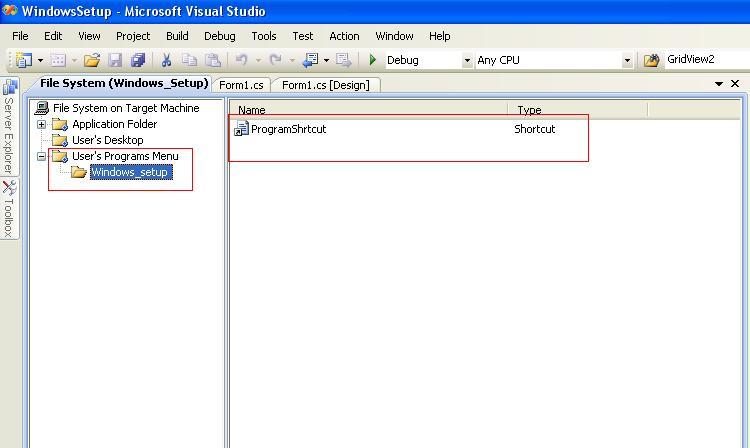Open the Help menu
Screen dimensions: 750x448
click(440, 36)
